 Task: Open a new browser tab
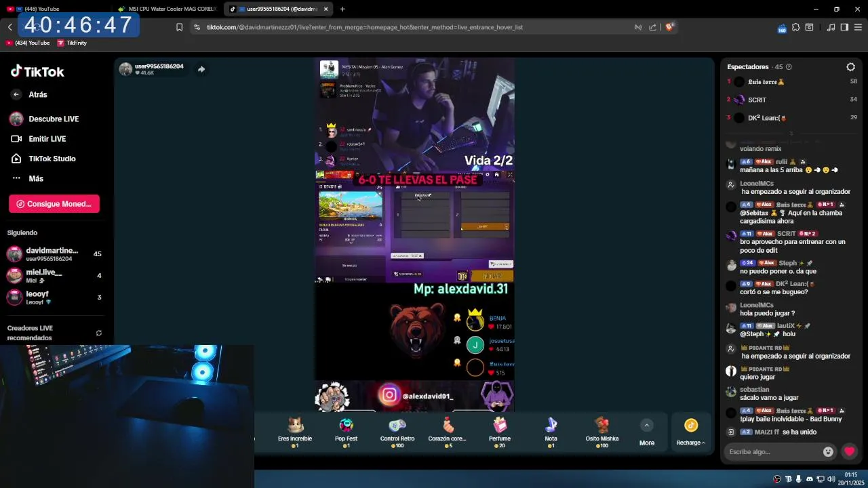click(342, 9)
